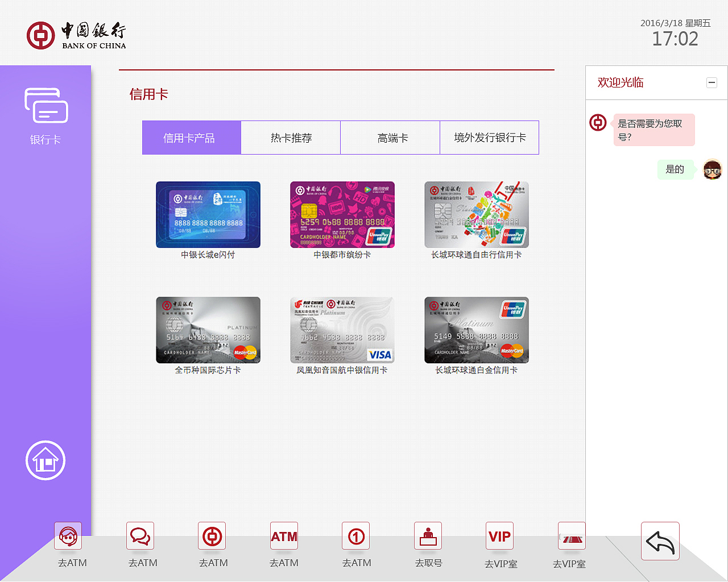
Task: Click the 欢迎光临 panel title
Action: point(621,82)
